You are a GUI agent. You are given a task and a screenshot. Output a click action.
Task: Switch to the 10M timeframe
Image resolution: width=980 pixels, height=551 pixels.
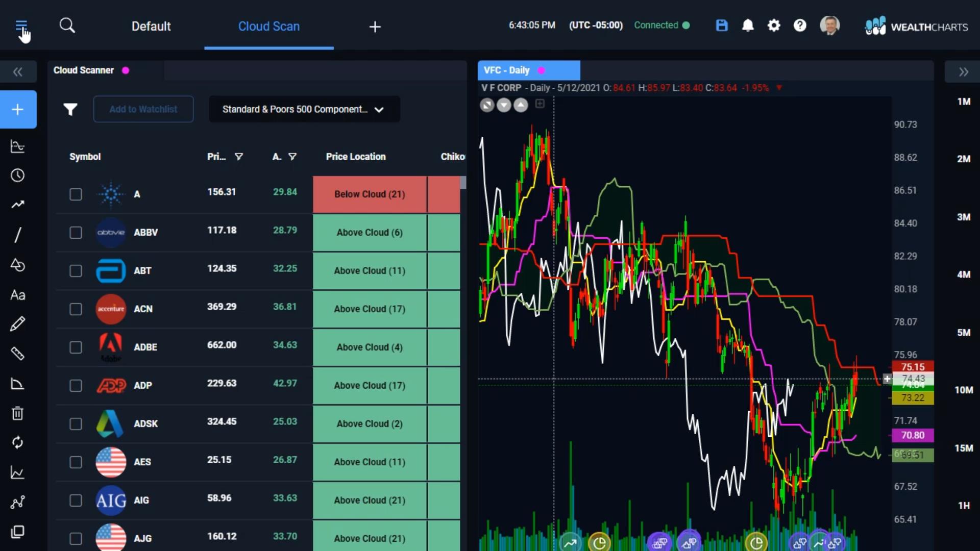(x=963, y=390)
